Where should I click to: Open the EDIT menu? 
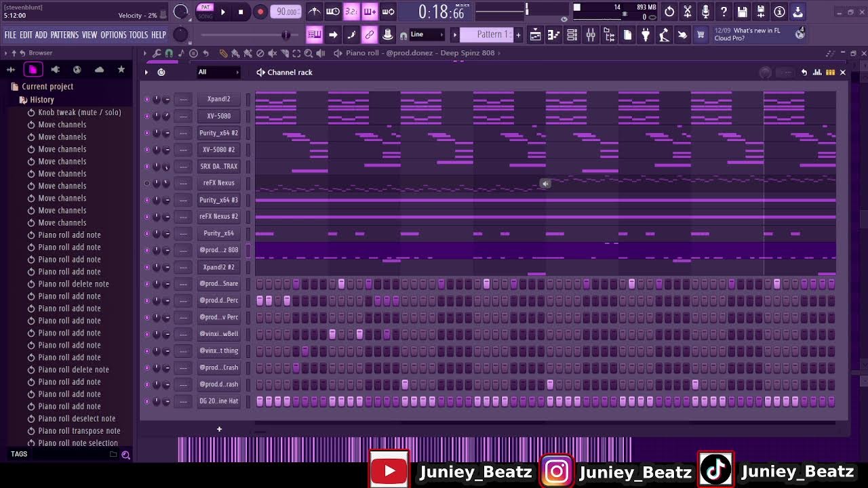pos(26,35)
